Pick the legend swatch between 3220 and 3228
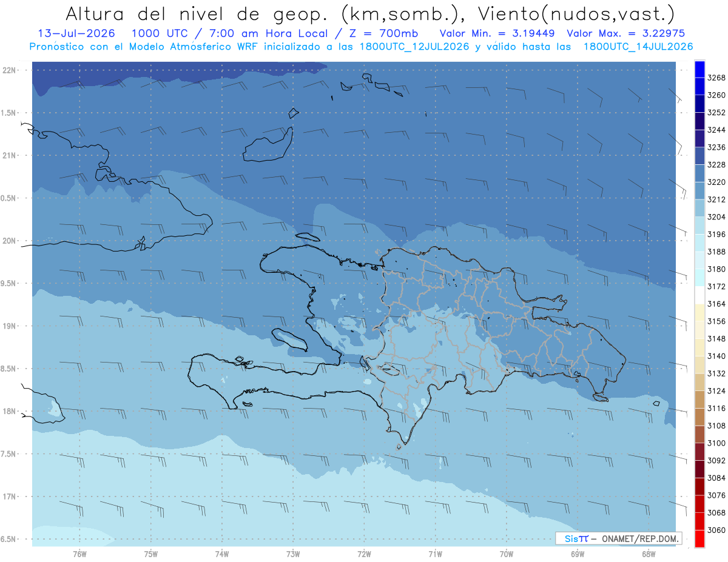 pyautogui.click(x=699, y=173)
